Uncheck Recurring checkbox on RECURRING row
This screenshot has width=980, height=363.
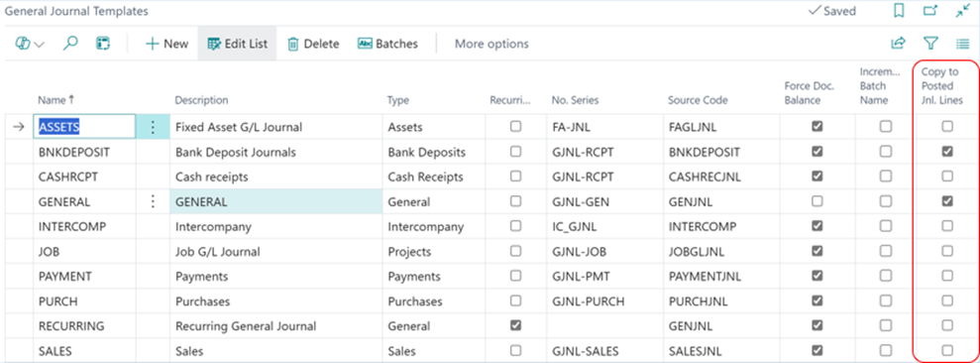tap(515, 325)
